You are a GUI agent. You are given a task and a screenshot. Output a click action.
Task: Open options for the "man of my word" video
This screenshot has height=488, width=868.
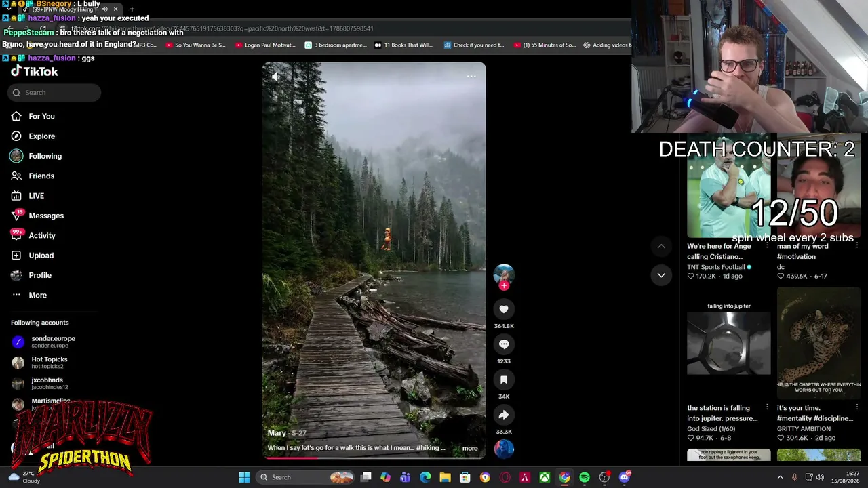click(857, 246)
